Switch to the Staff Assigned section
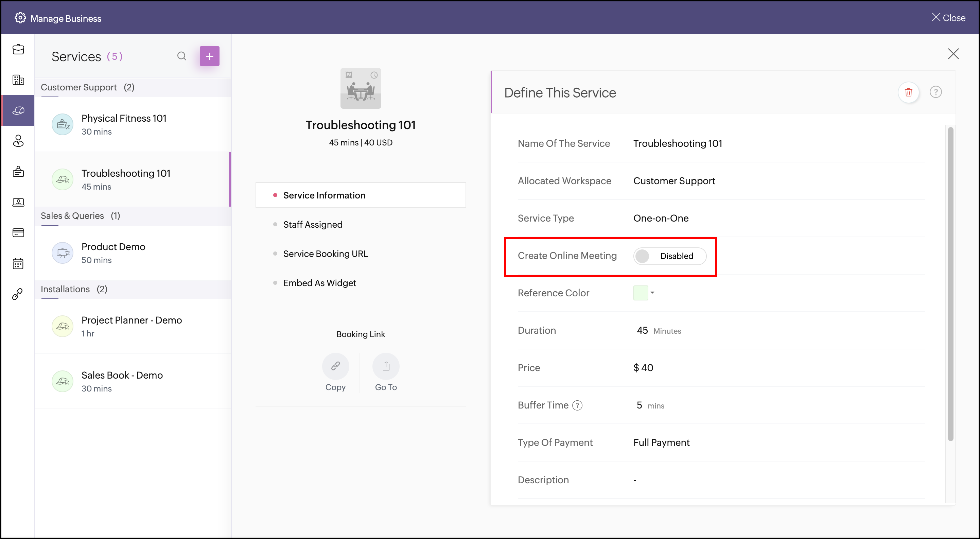The width and height of the screenshot is (980, 539). pos(312,224)
